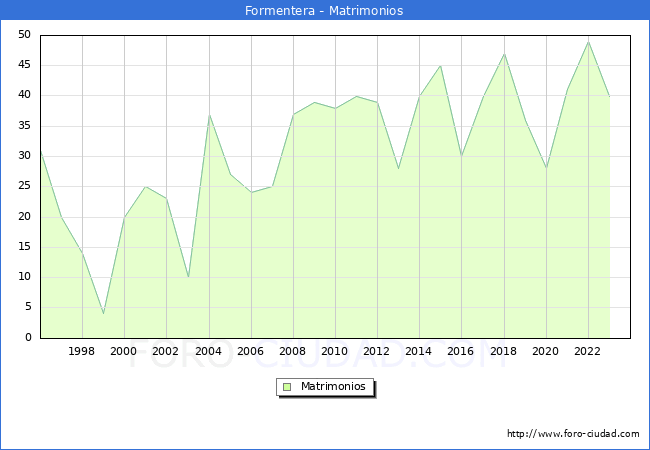Click the y-axis value 50

tap(25, 35)
